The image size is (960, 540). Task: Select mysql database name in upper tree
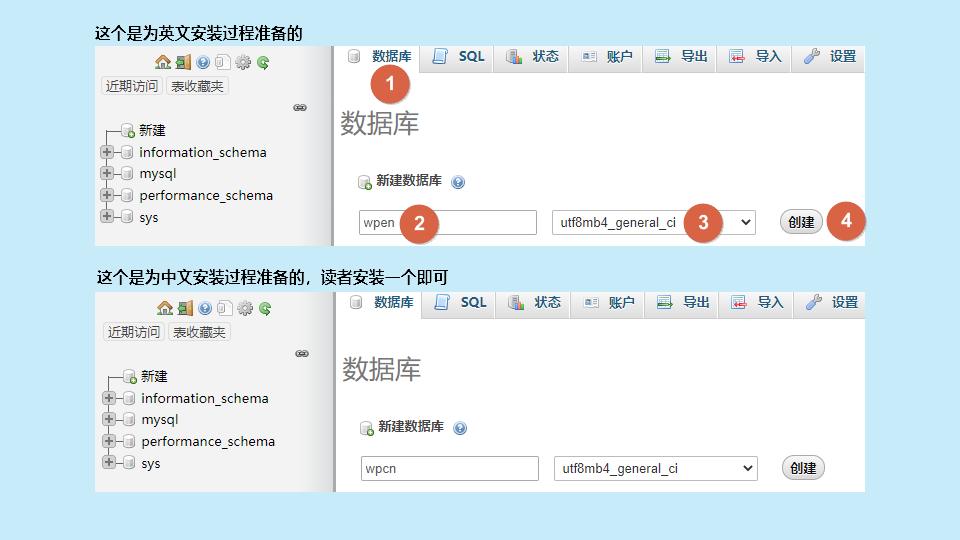click(157, 174)
